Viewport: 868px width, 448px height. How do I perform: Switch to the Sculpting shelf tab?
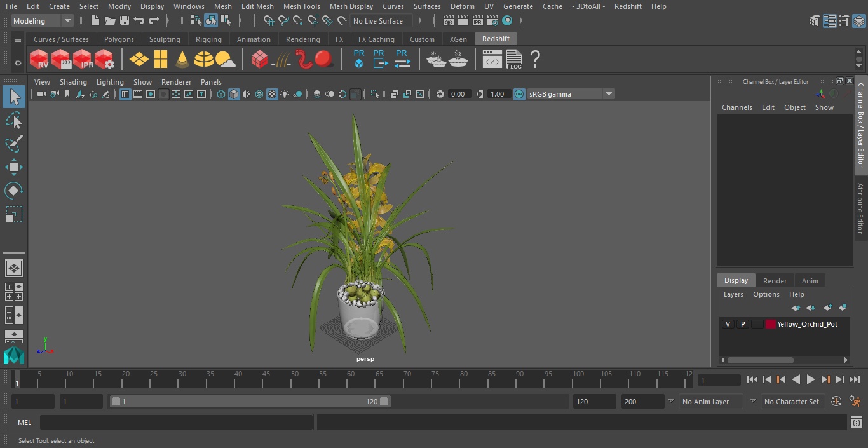click(165, 39)
